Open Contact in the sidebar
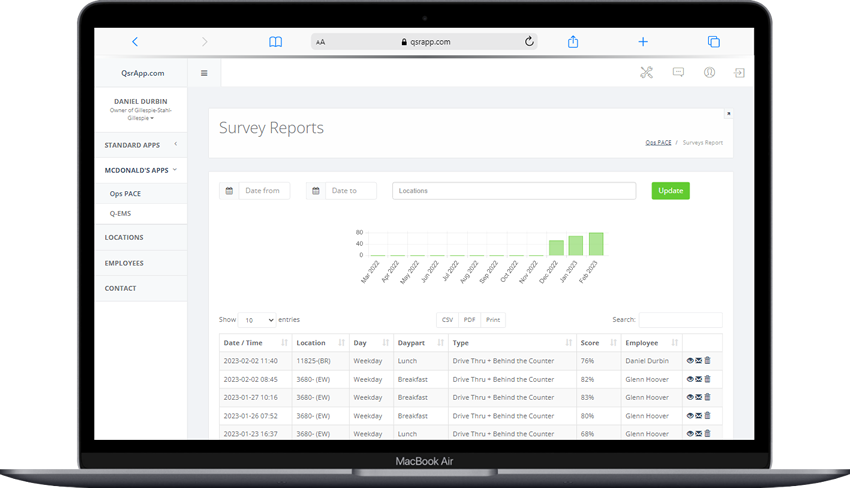The height and width of the screenshot is (488, 850). click(x=141, y=288)
